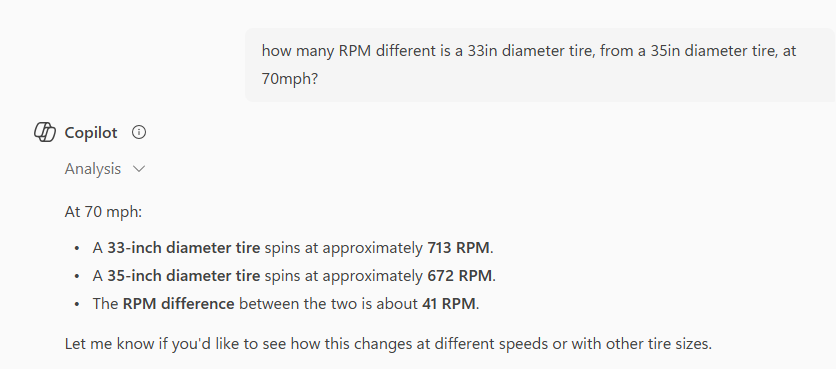The height and width of the screenshot is (369, 836).
Task: Click the user question message bubble
Action: pos(540,65)
